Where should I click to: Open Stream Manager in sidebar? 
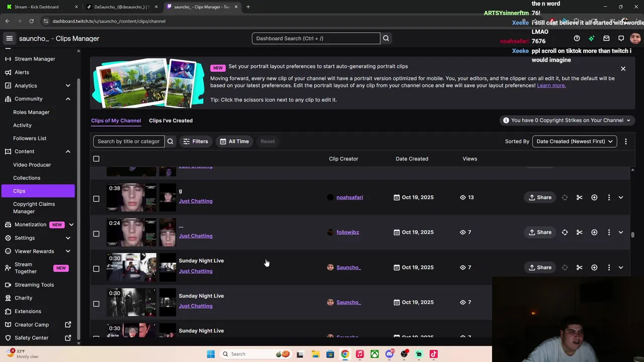pos(35,59)
